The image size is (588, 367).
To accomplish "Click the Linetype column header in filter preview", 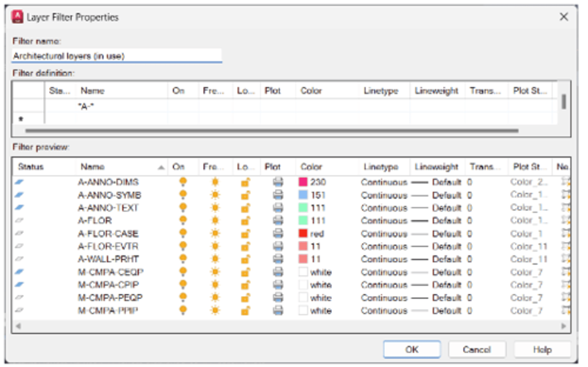I will point(381,167).
